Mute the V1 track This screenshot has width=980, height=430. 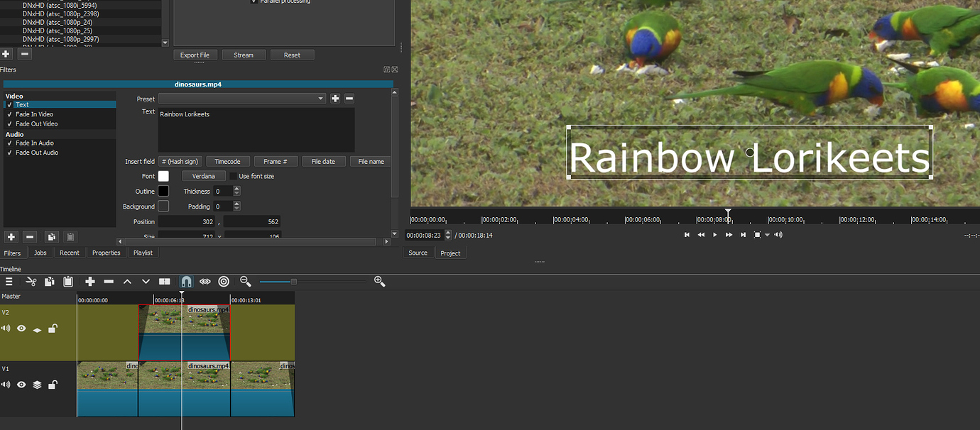click(6, 385)
